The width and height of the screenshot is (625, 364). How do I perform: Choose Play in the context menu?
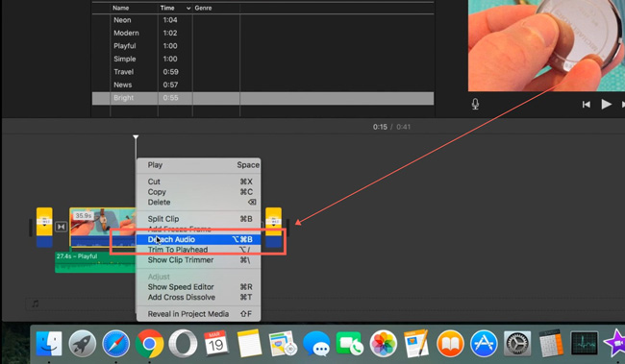point(198,165)
